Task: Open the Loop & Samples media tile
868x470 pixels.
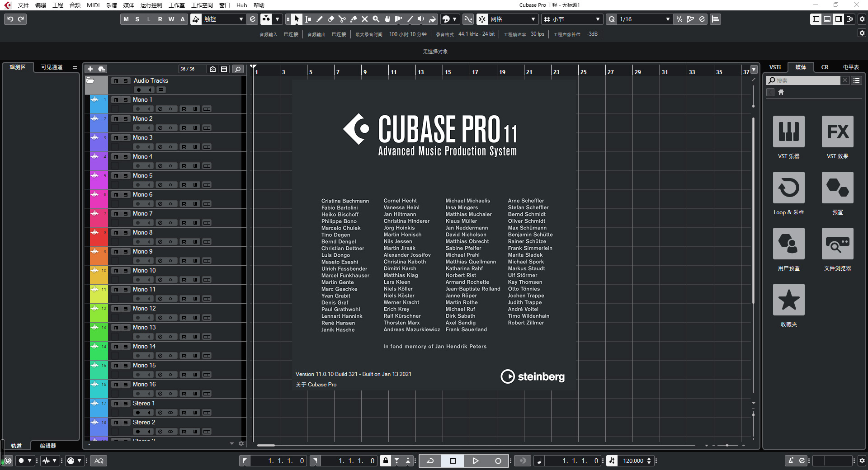Action: pyautogui.click(x=788, y=188)
